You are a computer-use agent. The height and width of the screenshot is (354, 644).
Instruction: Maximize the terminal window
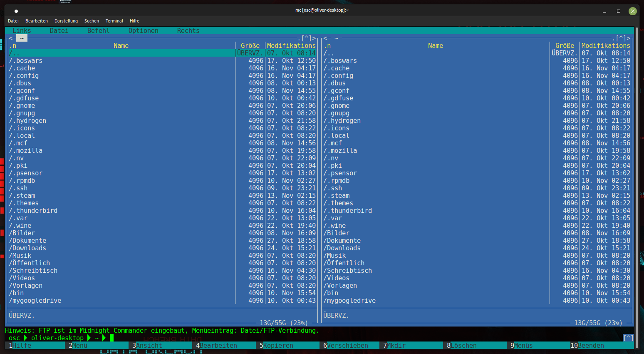(x=619, y=11)
